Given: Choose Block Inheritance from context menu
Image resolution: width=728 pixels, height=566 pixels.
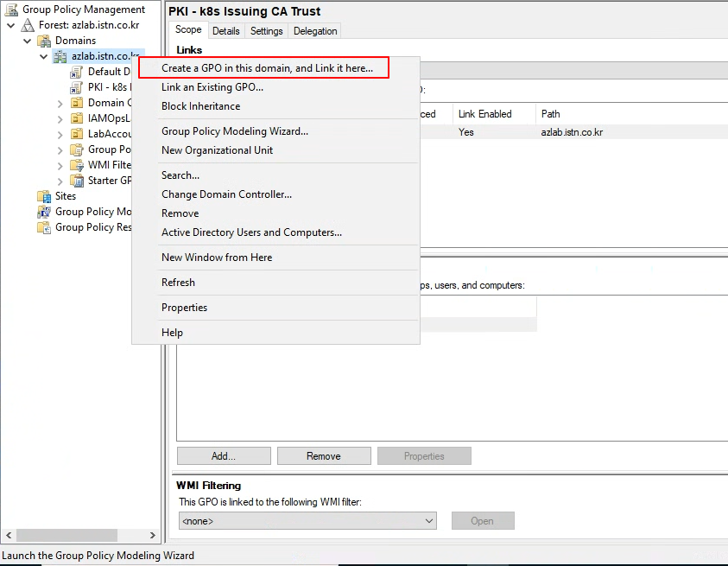Looking at the screenshot, I should (200, 106).
